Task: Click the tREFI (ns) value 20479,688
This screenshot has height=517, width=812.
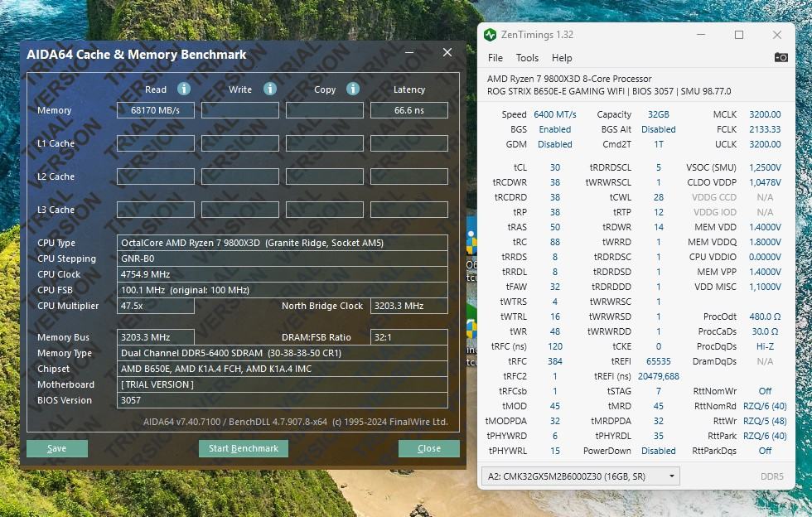Action: pos(658,377)
